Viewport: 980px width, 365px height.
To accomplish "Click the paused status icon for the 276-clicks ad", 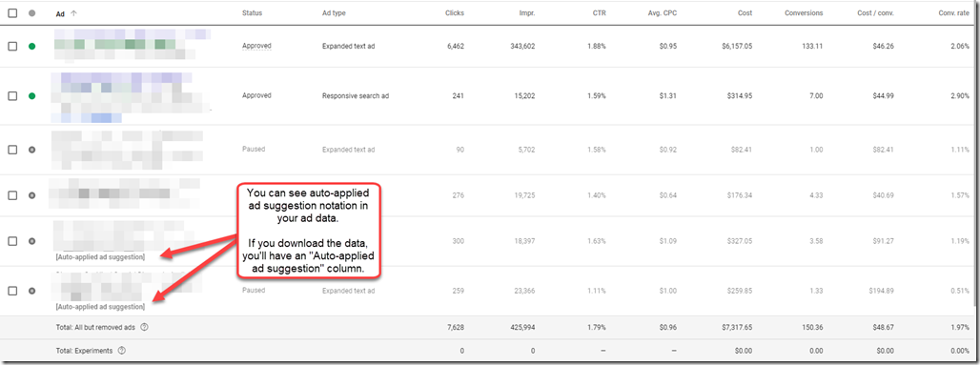I will tap(31, 195).
